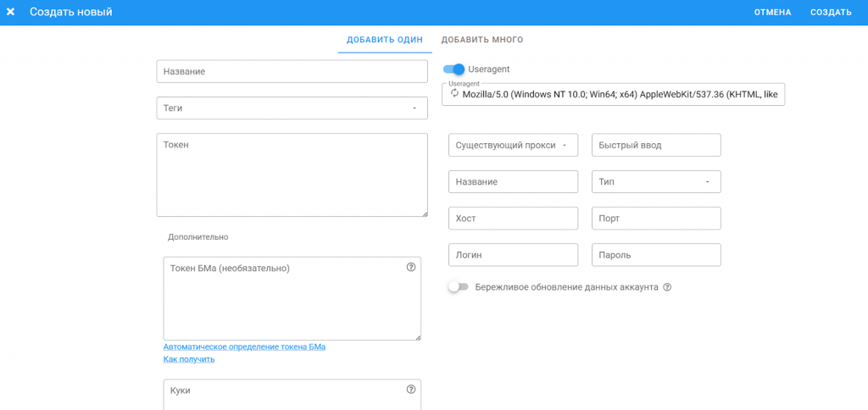This screenshot has width=868, height=410.
Task: Click the Быстрый ввод input field
Action: click(656, 145)
